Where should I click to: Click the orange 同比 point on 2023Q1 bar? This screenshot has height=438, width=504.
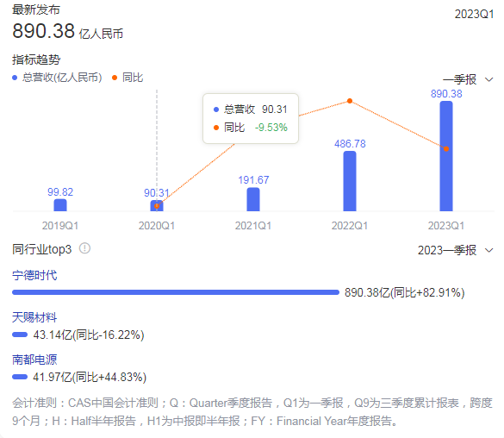446,148
